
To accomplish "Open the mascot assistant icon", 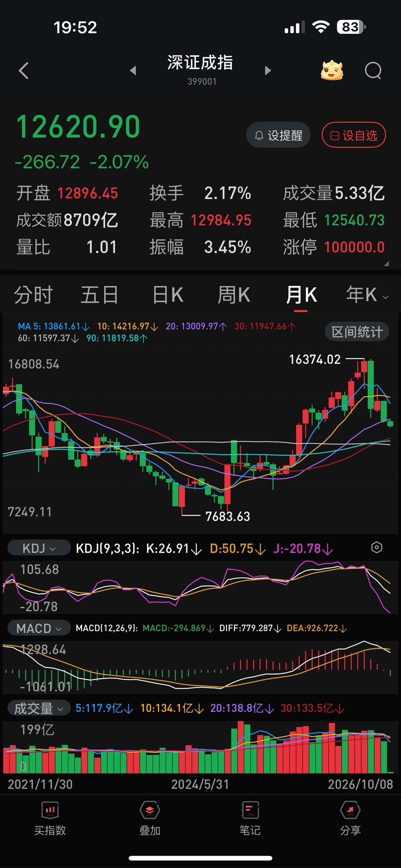I will tap(331, 70).
